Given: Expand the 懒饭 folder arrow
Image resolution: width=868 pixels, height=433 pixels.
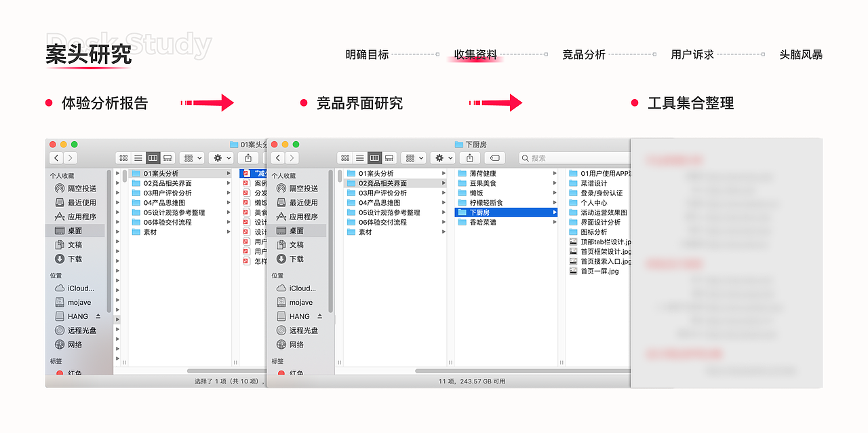Looking at the screenshot, I should pyautogui.click(x=554, y=193).
